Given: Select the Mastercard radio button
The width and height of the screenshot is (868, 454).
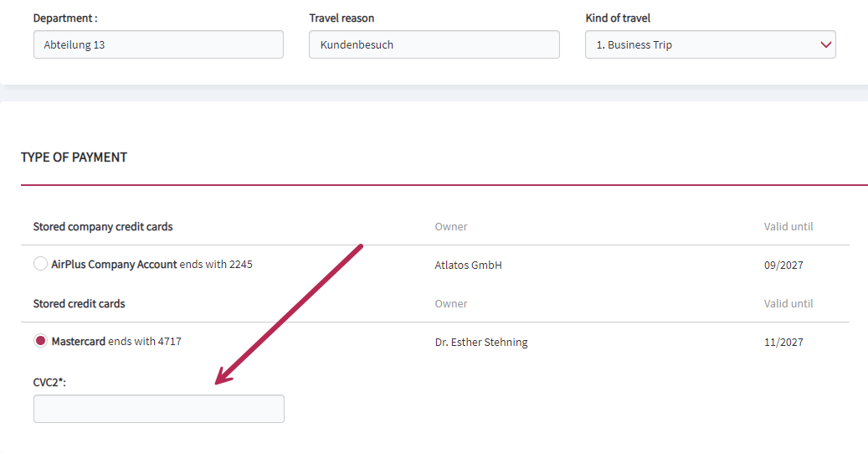Looking at the screenshot, I should click(x=40, y=340).
